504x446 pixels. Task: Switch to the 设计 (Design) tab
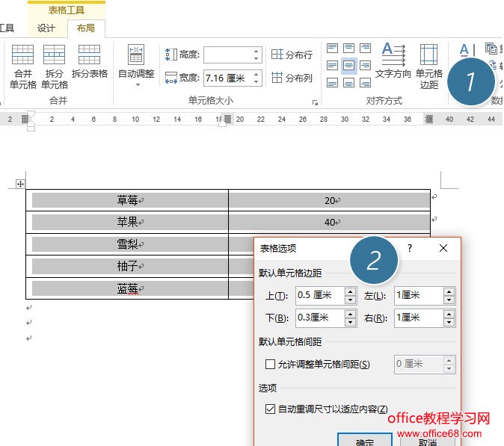(46, 28)
